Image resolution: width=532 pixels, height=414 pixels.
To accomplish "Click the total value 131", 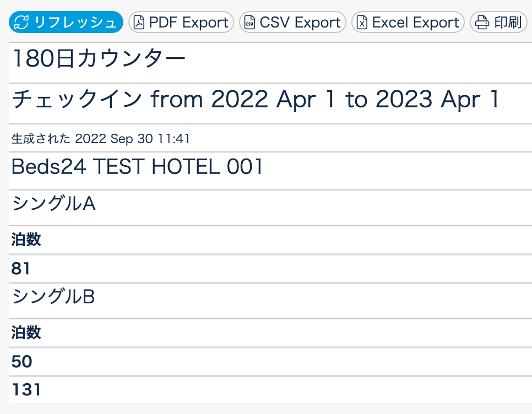I will pyautogui.click(x=26, y=390).
